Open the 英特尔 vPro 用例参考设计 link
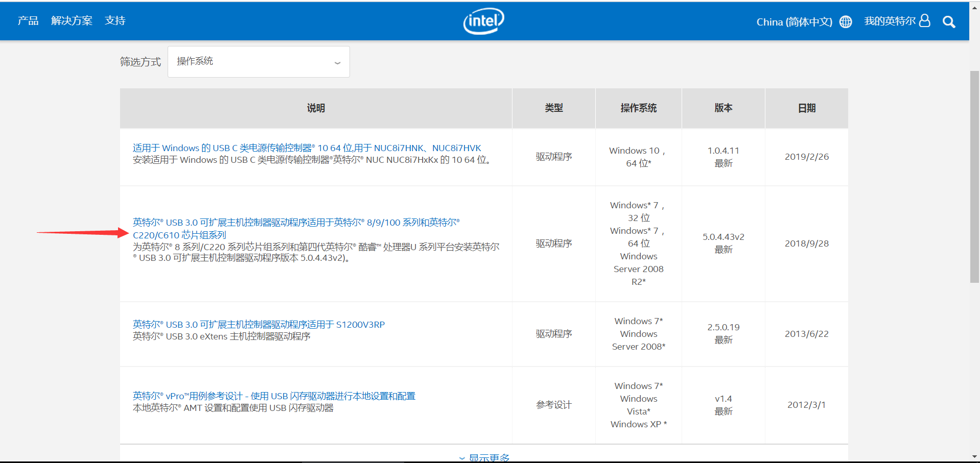 click(274, 396)
